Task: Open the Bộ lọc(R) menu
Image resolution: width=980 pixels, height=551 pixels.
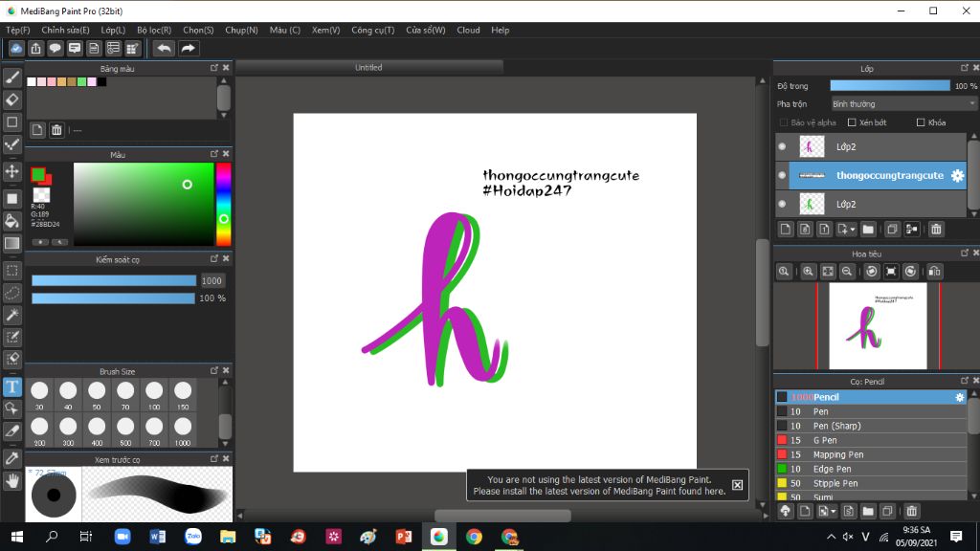Action: (x=154, y=30)
